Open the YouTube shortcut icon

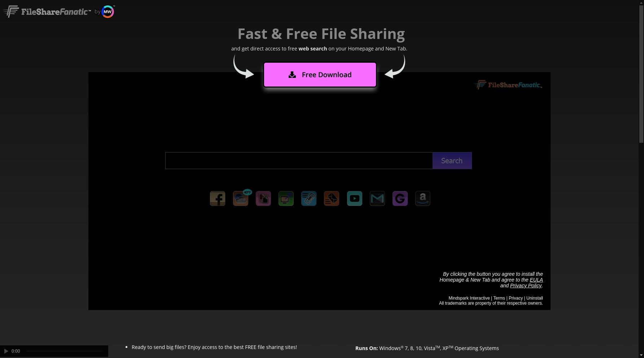[355, 199]
